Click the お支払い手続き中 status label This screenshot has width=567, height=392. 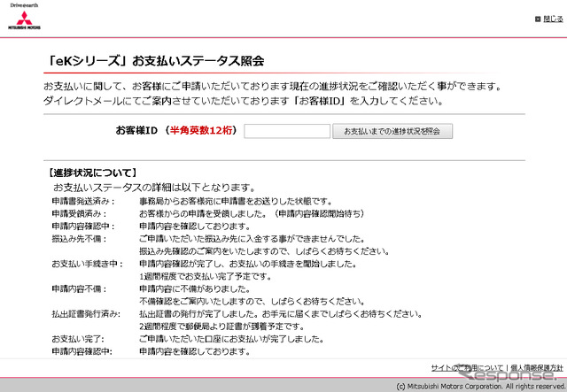87,264
